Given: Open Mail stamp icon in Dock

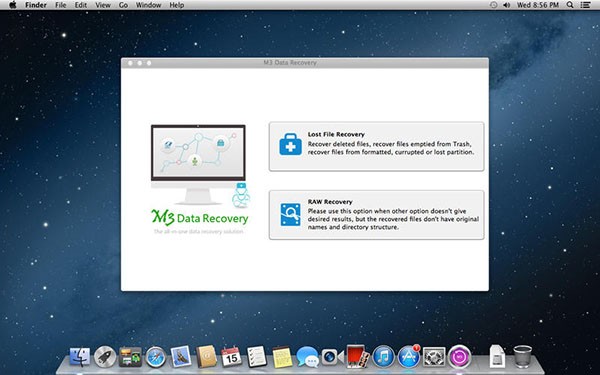Looking at the screenshot, I should tap(181, 356).
